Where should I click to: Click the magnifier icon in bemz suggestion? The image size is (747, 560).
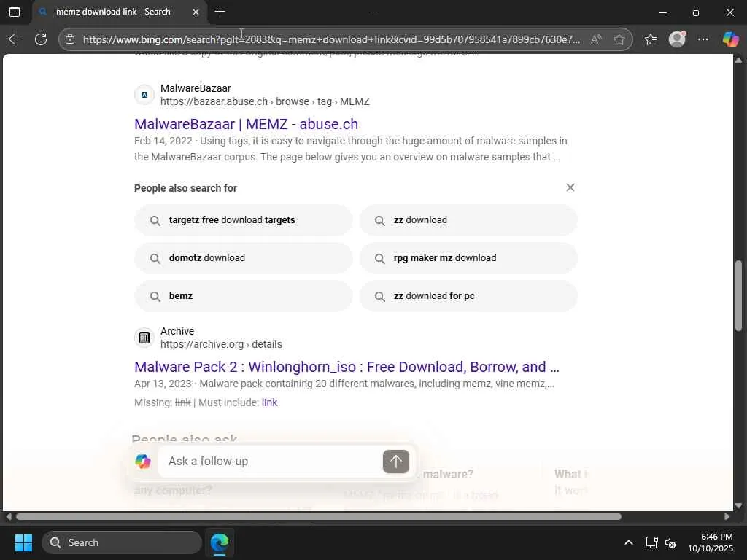(x=155, y=296)
